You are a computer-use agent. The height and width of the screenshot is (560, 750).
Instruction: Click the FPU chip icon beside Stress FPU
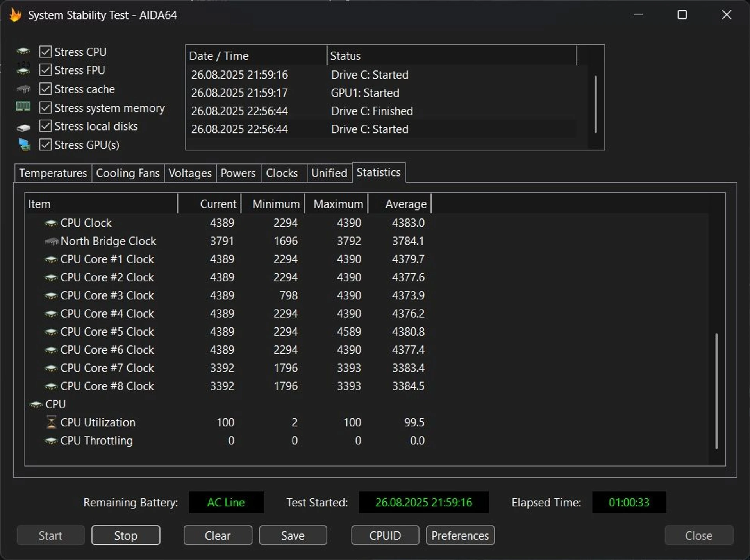tap(23, 69)
